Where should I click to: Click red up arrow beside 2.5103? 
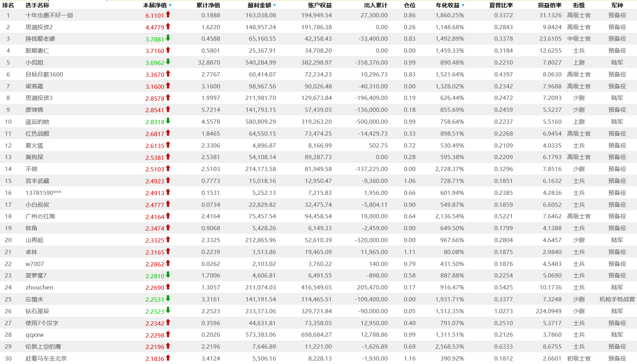(168, 168)
